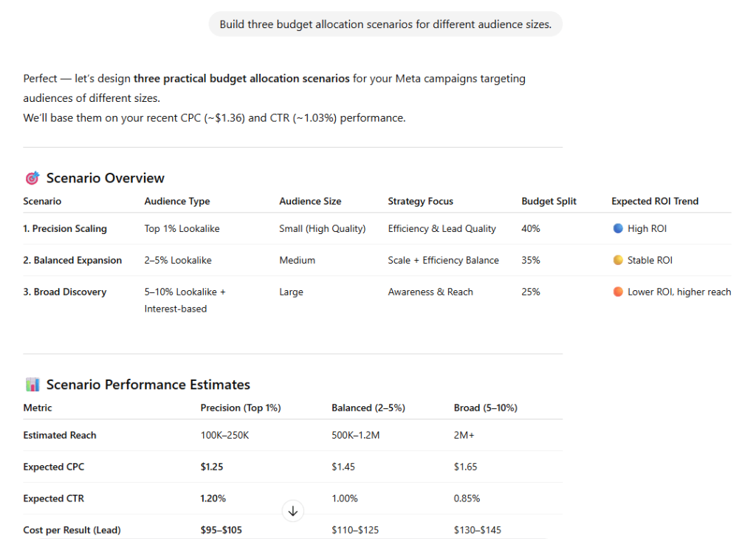Click the 40% budget split value
This screenshot has height=539, width=756.
pos(530,228)
